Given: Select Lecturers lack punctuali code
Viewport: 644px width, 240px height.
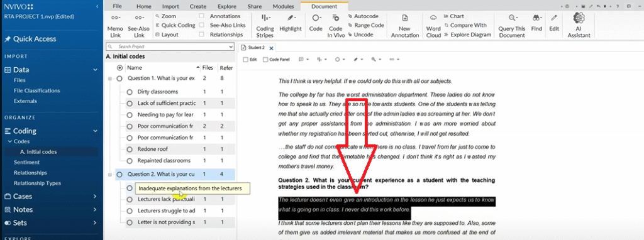Looking at the screenshot, I should [x=166, y=199].
